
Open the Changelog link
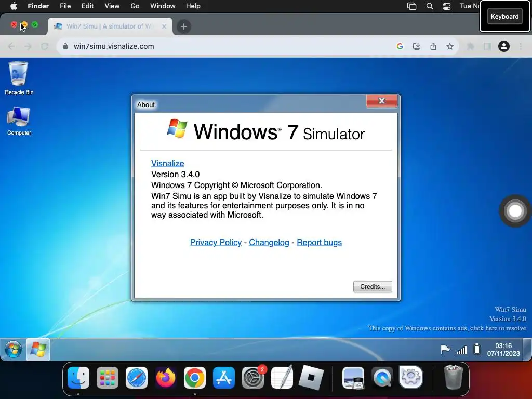point(269,242)
